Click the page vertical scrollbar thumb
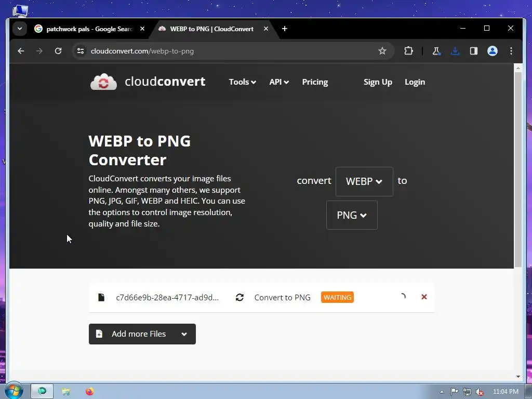Screen dimensions: 532x399 pyautogui.click(x=518, y=170)
